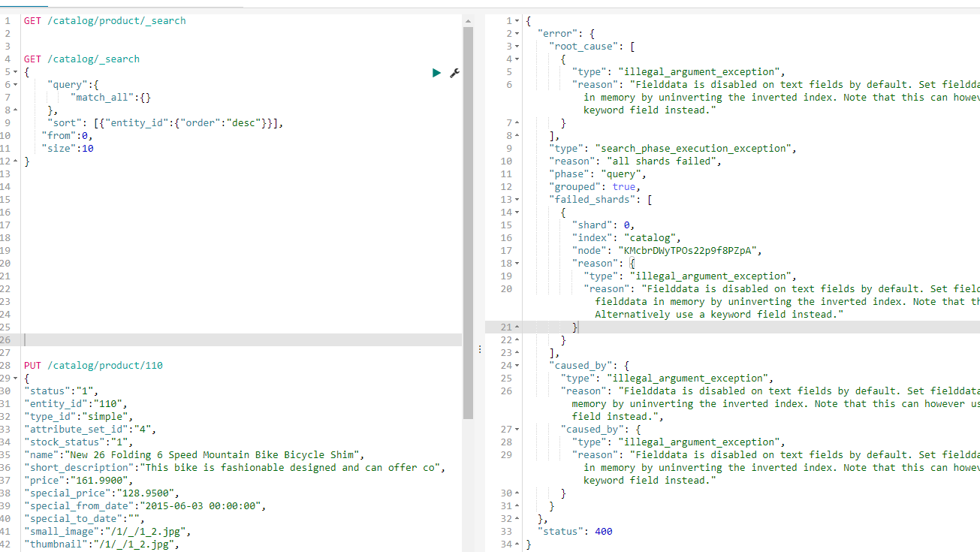Viewport: 980px width, 552px height.
Task: Click the "attribute_set_id":"4" line
Action: point(90,430)
